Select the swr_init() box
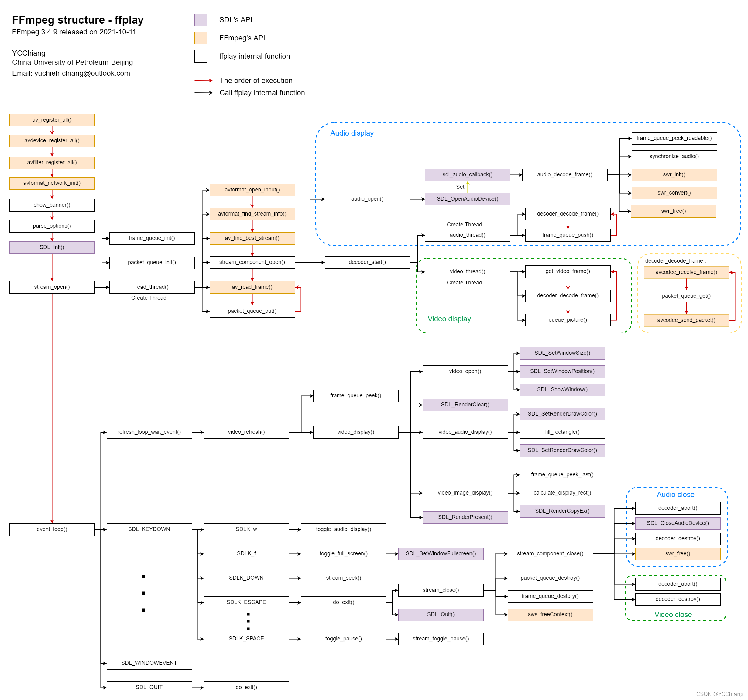 674,175
